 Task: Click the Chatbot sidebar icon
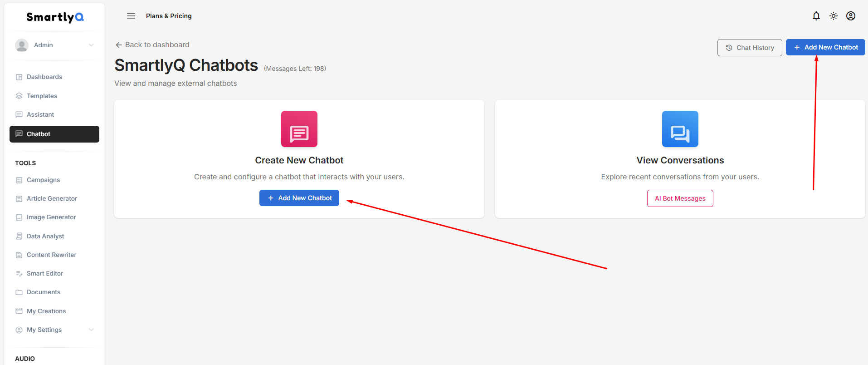pos(19,134)
